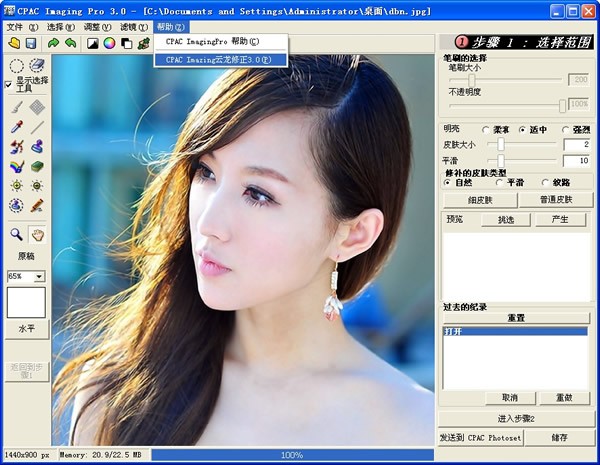This screenshot has height=465, width=600.
Task: Click the 平滑 smoothness slider handle
Action: pos(501,160)
